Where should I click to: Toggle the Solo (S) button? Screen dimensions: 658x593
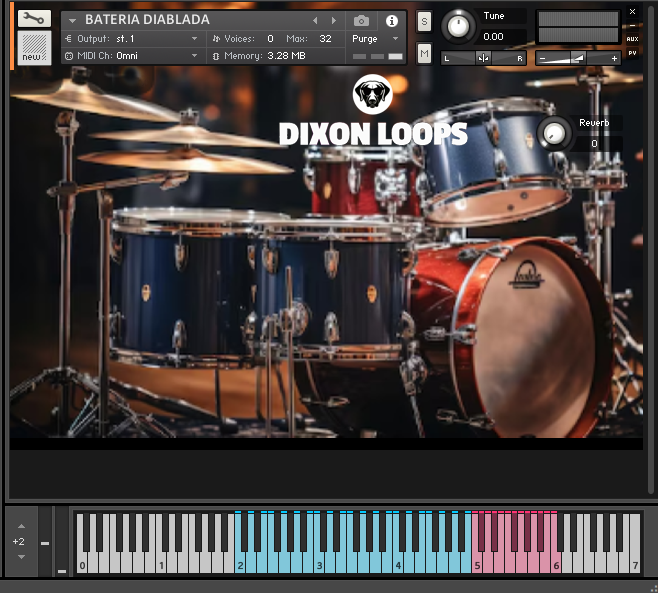pyautogui.click(x=424, y=21)
